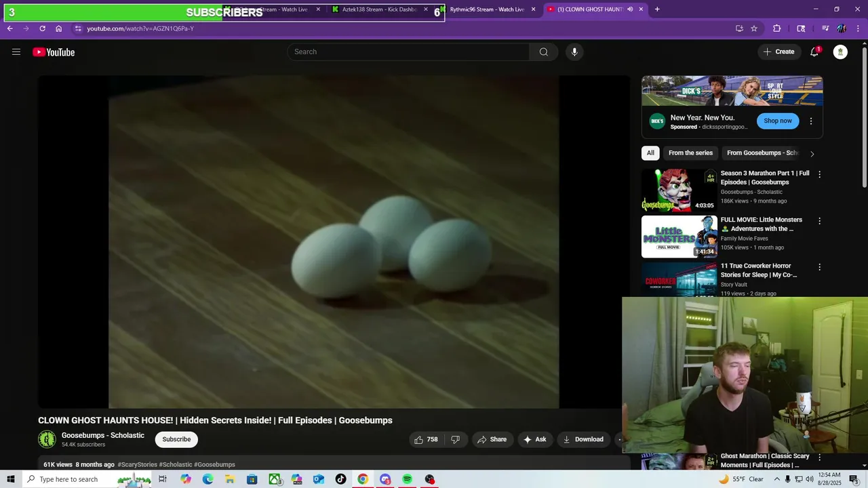Image resolution: width=868 pixels, height=488 pixels.
Task: Open File Explorer from the taskbar
Action: coord(230,479)
